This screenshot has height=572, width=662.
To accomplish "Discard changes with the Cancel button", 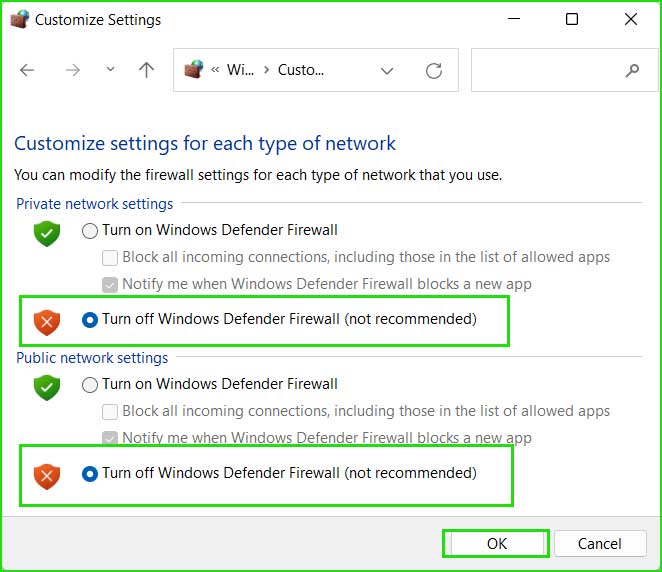I will coord(600,544).
